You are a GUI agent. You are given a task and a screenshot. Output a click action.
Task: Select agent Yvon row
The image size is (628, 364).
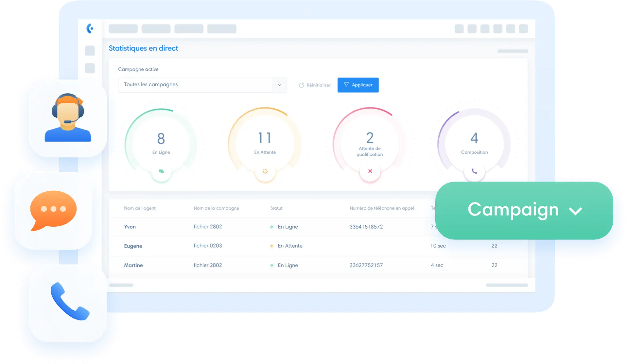click(130, 227)
